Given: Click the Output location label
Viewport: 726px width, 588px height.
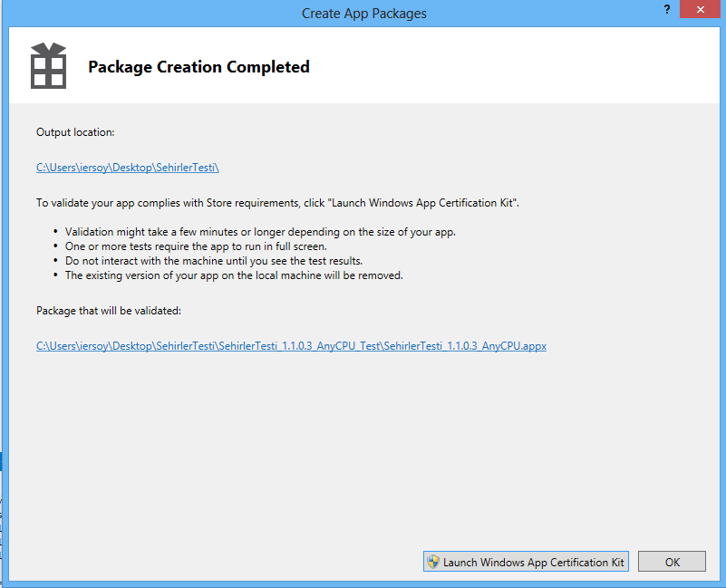Looking at the screenshot, I should pyautogui.click(x=75, y=132).
